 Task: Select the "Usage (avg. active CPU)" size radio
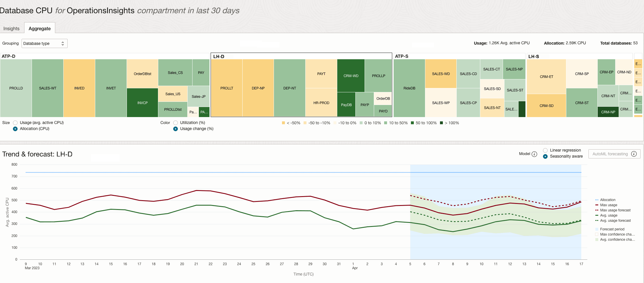coord(15,123)
